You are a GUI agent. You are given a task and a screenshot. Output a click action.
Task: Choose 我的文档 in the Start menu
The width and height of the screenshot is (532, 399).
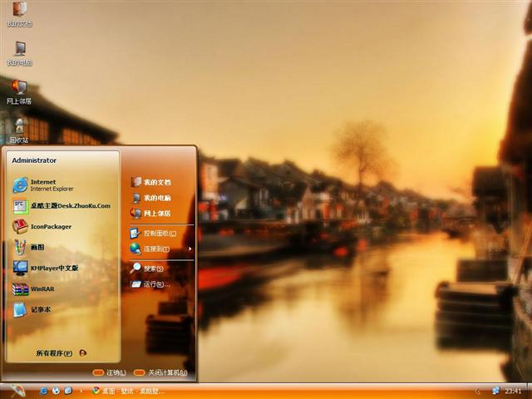[x=156, y=182]
